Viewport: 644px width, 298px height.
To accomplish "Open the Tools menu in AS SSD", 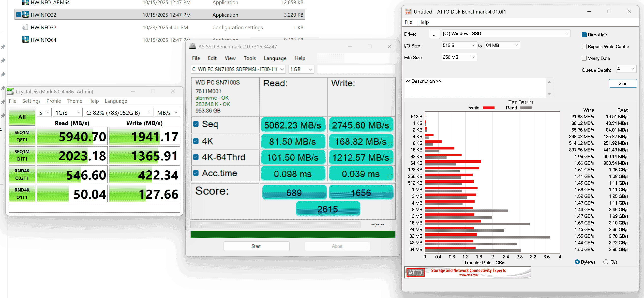I will click(250, 58).
